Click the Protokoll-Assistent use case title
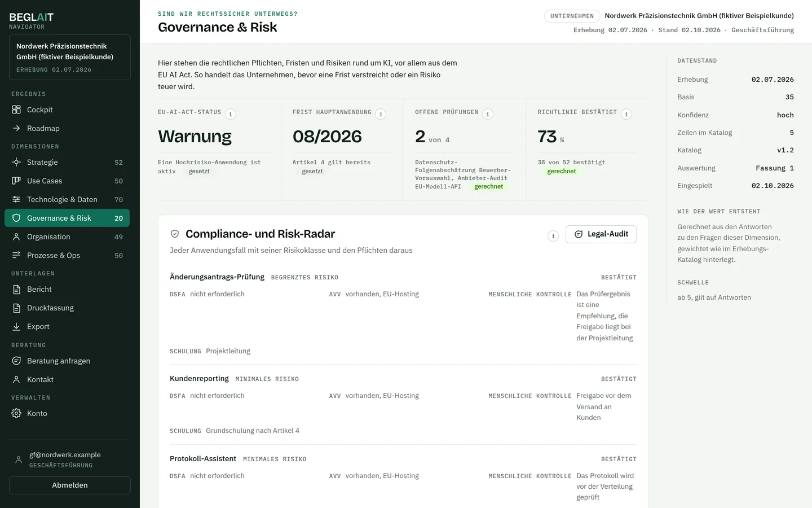This screenshot has width=812, height=508. 203,458
